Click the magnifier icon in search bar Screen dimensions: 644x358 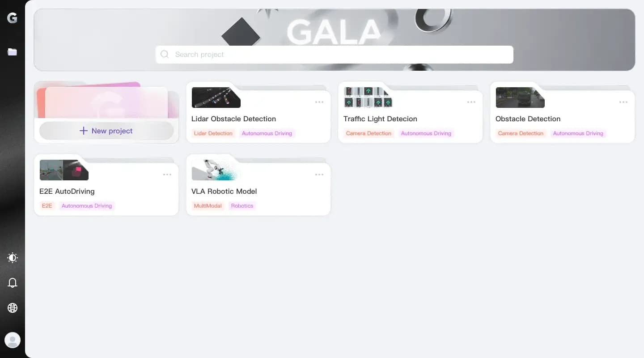pyautogui.click(x=165, y=54)
